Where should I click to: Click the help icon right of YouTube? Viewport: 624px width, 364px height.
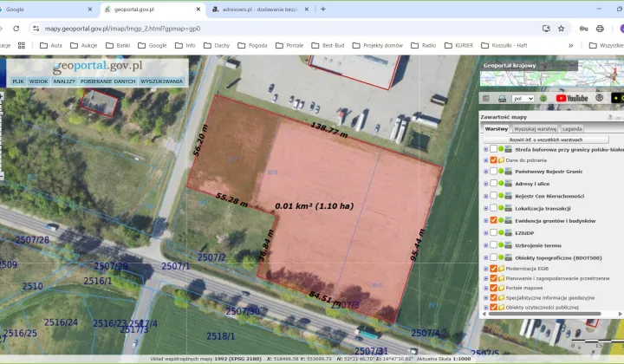tap(600, 98)
